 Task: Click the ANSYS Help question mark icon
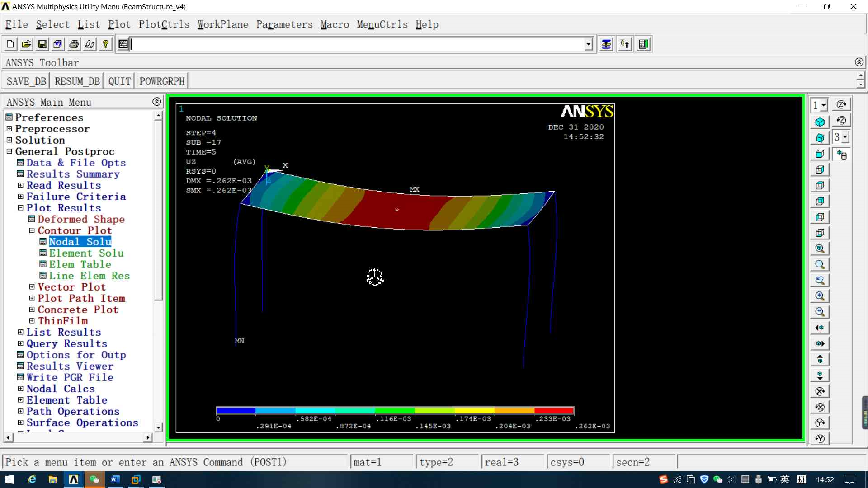105,44
